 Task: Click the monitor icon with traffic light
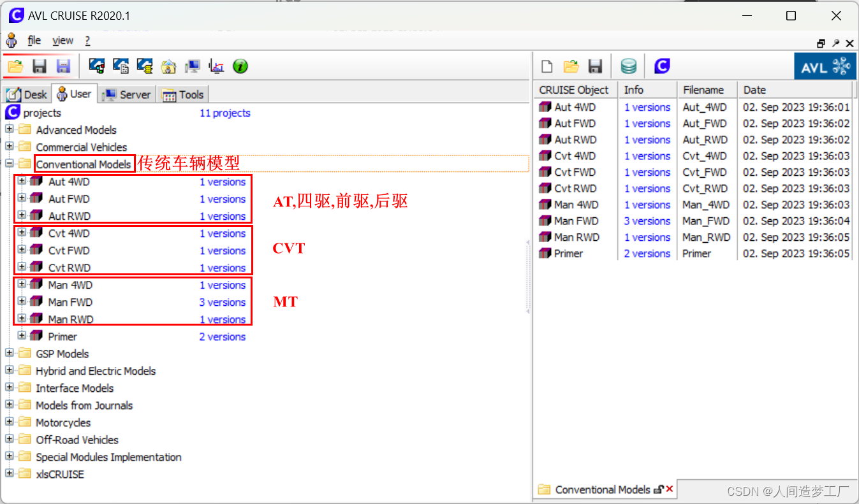pyautogui.click(x=97, y=66)
